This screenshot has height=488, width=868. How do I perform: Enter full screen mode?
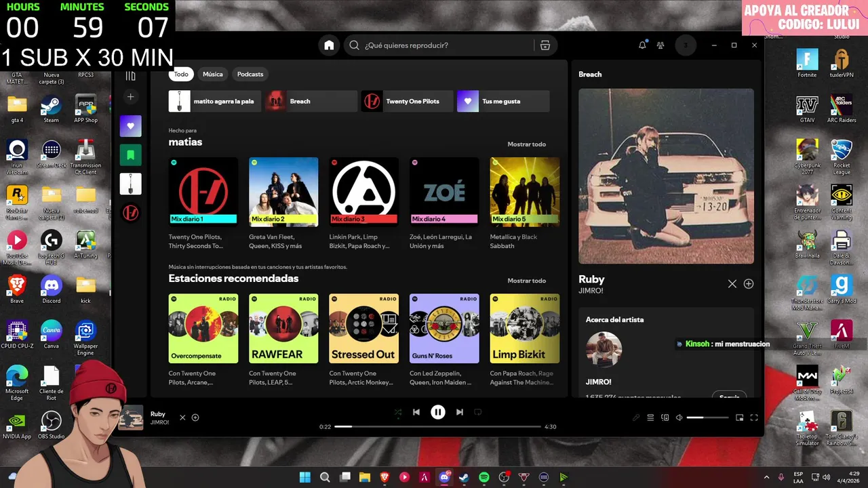pos(754,418)
